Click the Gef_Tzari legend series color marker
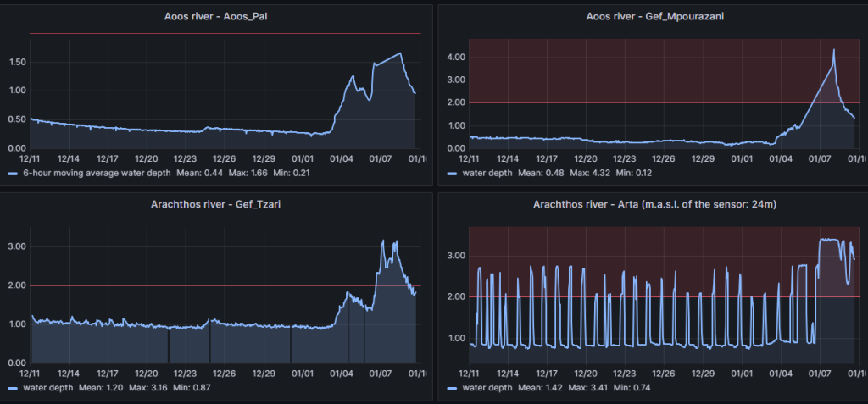The height and width of the screenshot is (404, 868). [x=13, y=387]
